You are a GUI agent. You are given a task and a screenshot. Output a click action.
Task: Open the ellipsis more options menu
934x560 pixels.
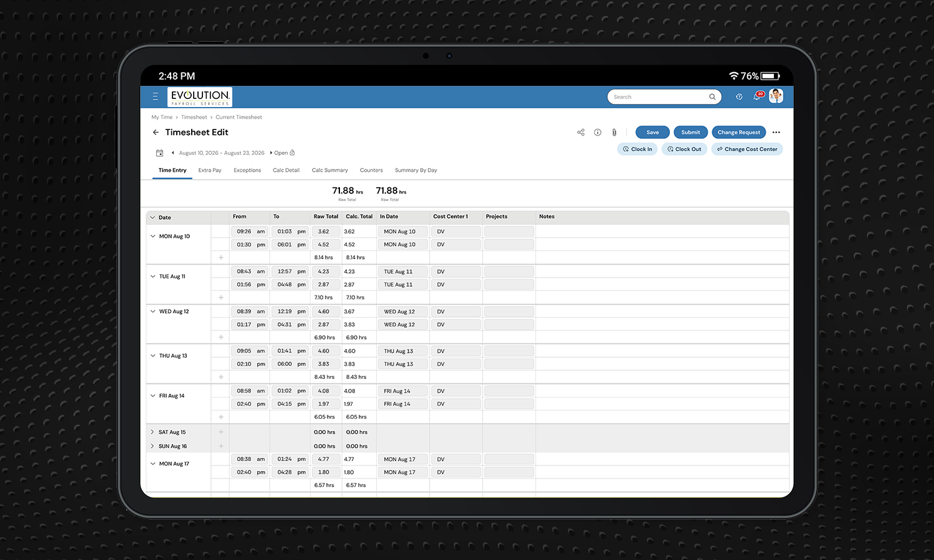776,132
